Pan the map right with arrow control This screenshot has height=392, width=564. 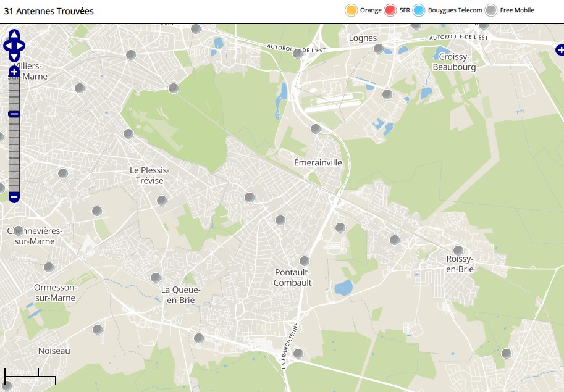21,46
